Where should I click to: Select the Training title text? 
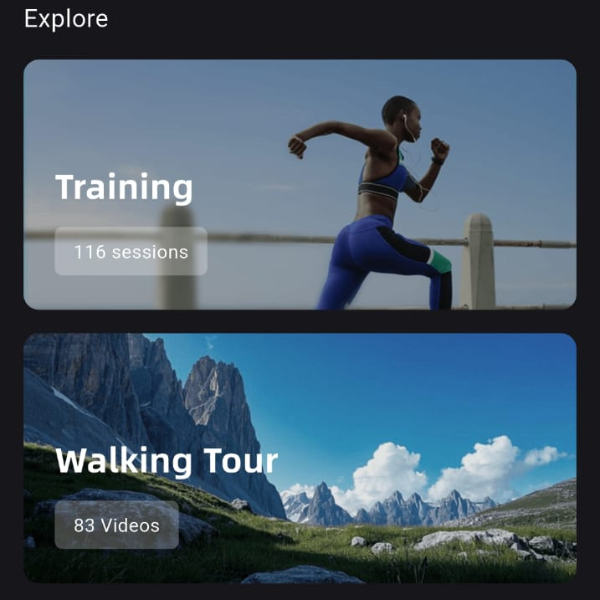(124, 187)
